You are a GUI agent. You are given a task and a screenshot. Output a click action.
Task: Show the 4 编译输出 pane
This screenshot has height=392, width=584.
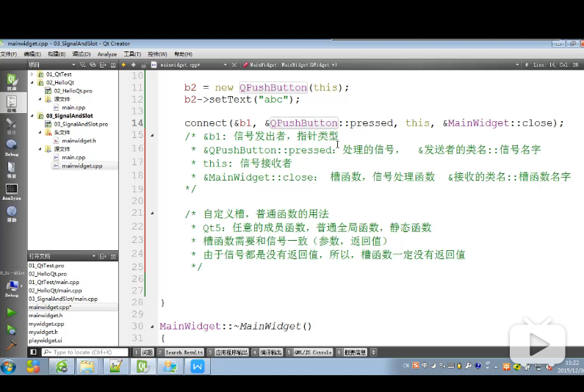[x=267, y=352]
